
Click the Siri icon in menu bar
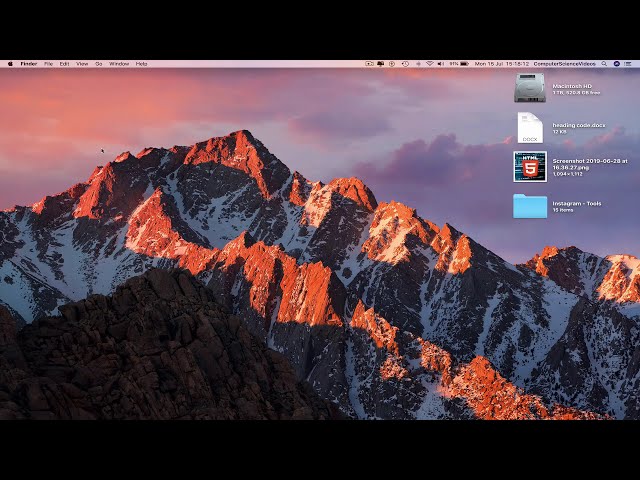point(616,64)
